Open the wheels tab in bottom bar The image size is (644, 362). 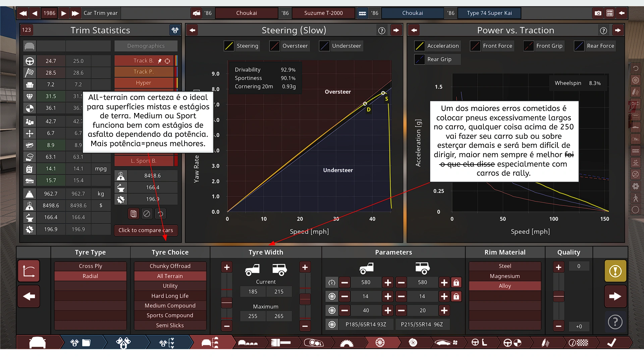380,343
